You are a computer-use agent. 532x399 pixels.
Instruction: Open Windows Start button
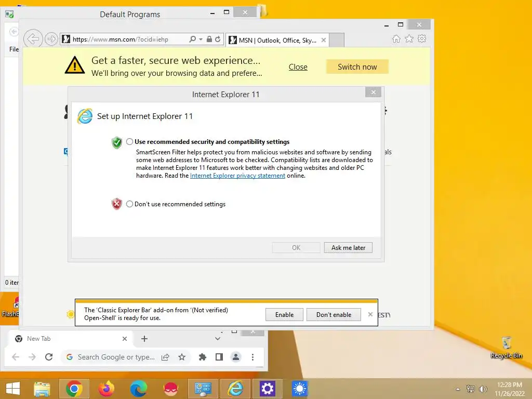coord(13,389)
